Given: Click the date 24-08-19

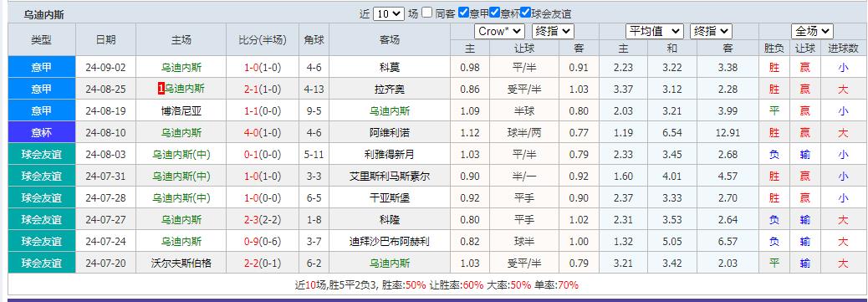Looking at the screenshot, I should (x=105, y=110).
